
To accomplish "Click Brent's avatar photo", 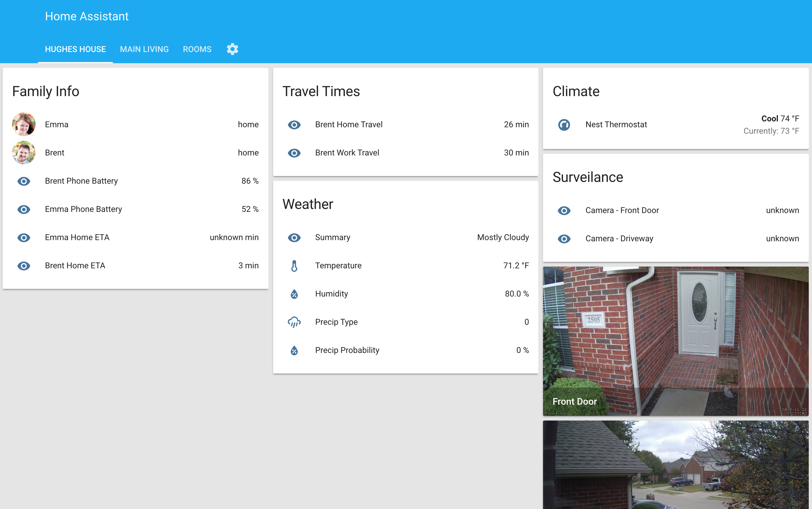I will click(x=24, y=153).
